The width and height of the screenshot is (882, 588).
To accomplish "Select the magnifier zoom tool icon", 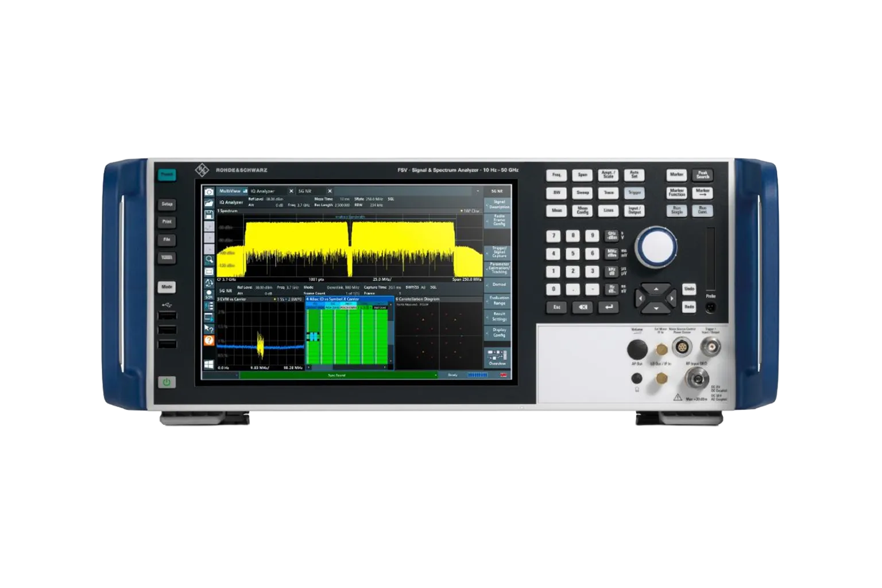I will pyautogui.click(x=209, y=260).
